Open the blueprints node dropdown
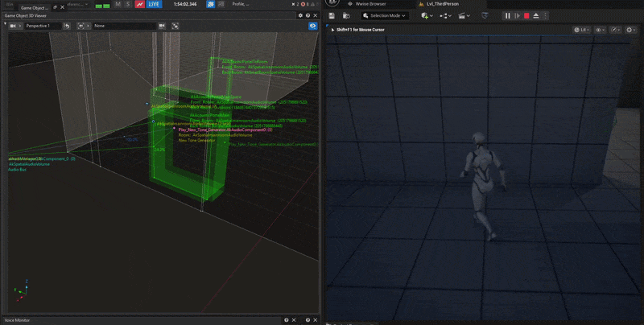Screen dimensions: 644x325 pyautogui.click(x=445, y=15)
